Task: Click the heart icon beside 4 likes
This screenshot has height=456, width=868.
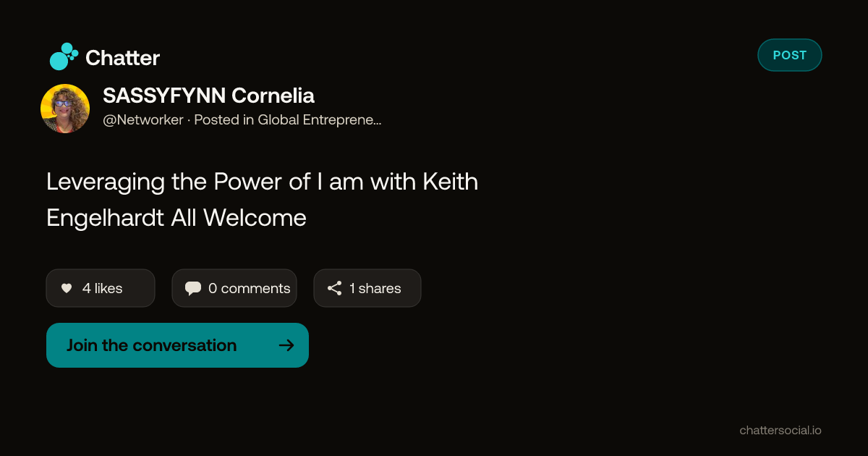Action: click(x=67, y=288)
